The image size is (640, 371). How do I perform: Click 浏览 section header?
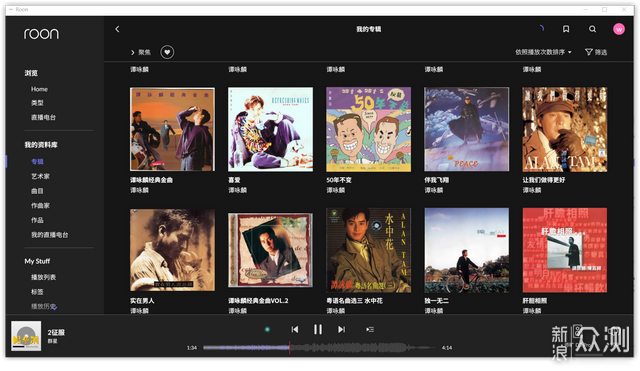[31, 73]
